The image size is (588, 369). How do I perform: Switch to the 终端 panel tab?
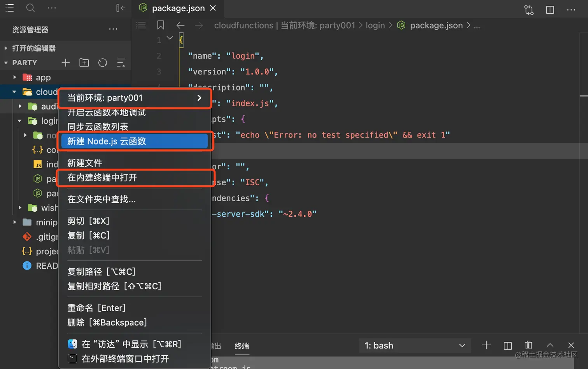pos(241,346)
